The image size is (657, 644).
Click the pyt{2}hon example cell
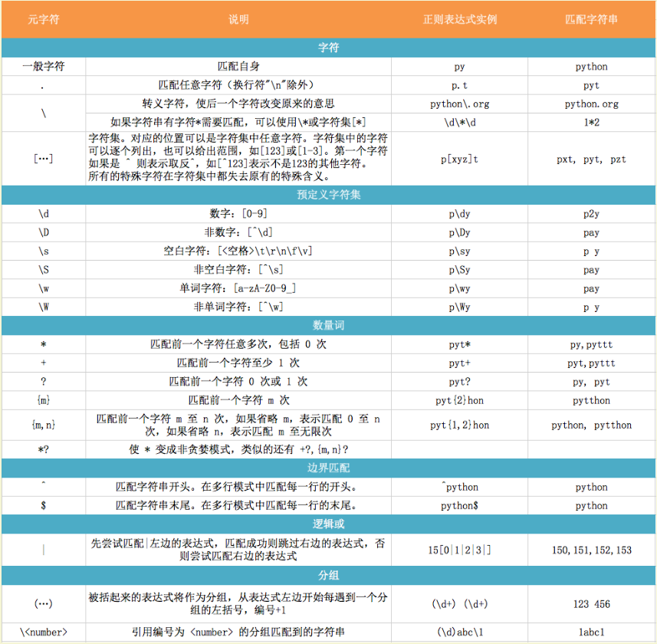point(459,400)
